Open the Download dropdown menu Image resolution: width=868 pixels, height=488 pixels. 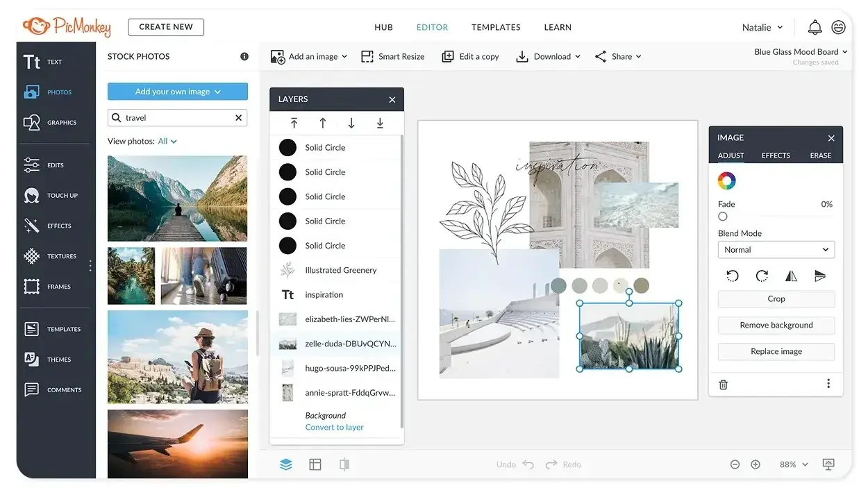coord(549,57)
